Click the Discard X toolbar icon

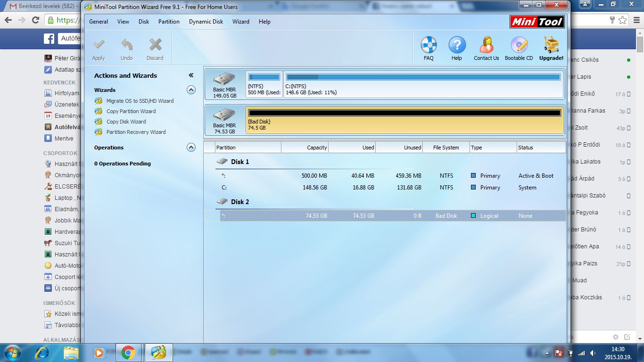155,45
